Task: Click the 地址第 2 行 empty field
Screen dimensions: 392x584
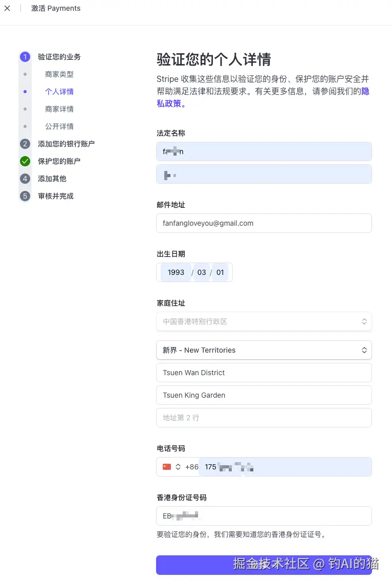Action: [x=264, y=418]
